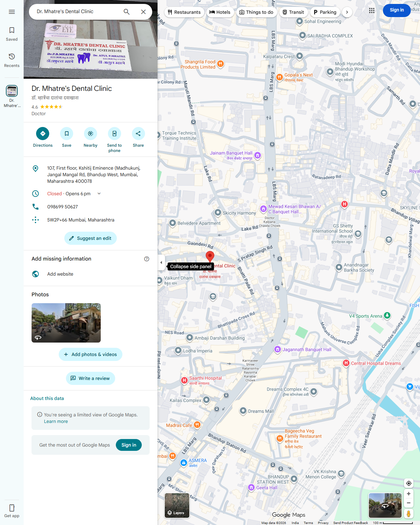Zoom in the map with plus
The width and height of the screenshot is (420, 525).
[x=409, y=494]
